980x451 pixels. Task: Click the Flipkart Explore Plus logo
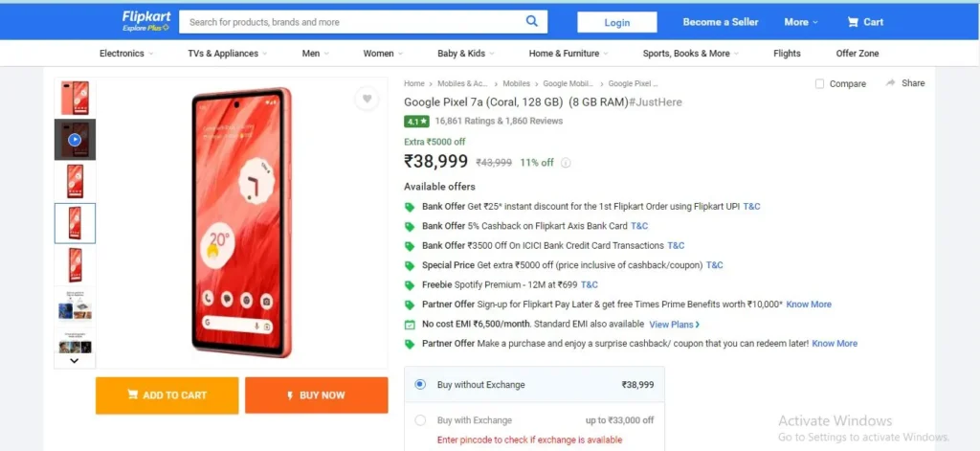[144, 21]
